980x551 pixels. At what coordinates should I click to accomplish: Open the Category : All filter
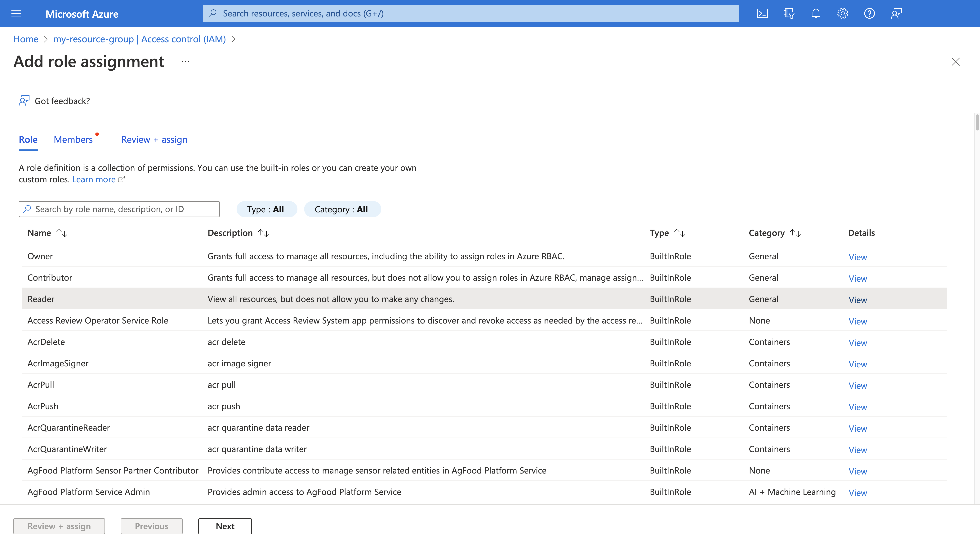(x=342, y=209)
